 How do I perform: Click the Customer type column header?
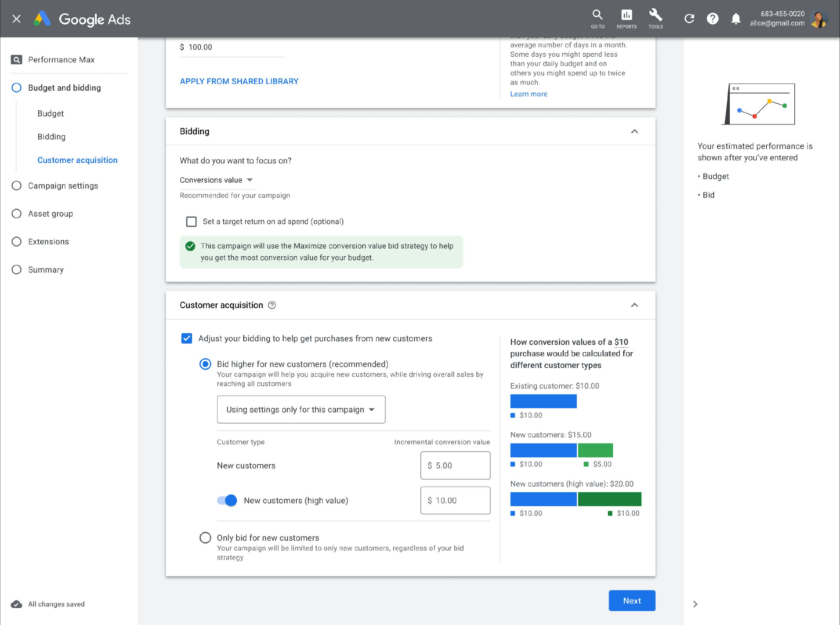[x=241, y=442]
